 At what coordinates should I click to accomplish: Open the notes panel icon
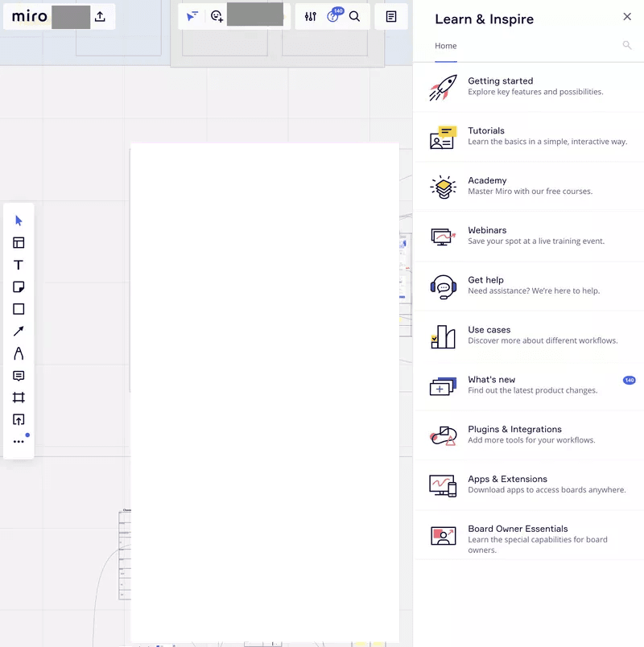point(391,17)
